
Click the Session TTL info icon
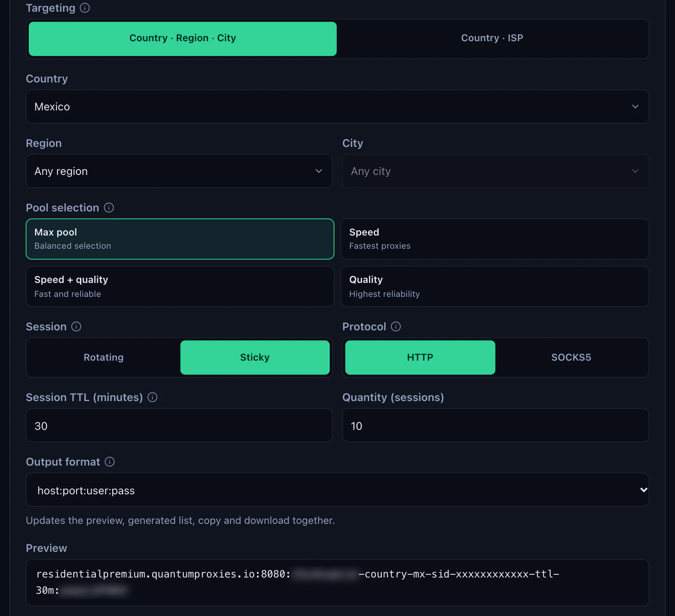153,397
